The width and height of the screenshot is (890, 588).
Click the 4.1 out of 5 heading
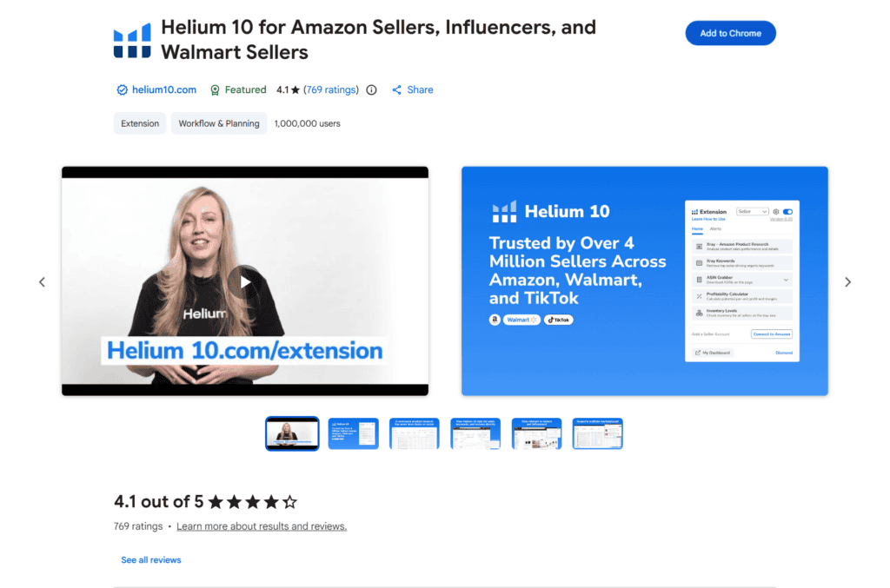(158, 501)
